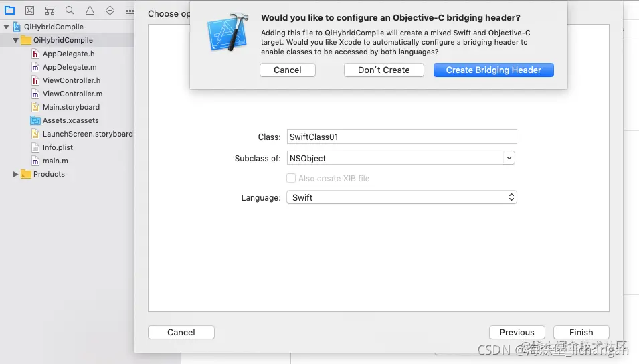
Task: Select the Products group label
Action: (x=49, y=174)
